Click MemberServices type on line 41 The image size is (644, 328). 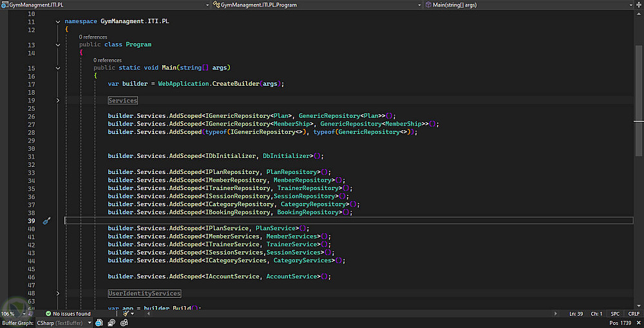pyautogui.click(x=292, y=236)
